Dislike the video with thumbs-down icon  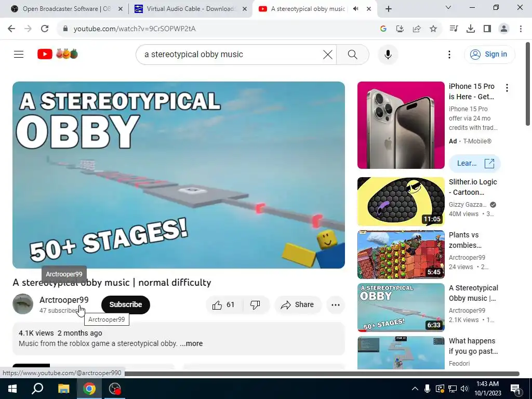pyautogui.click(x=255, y=304)
